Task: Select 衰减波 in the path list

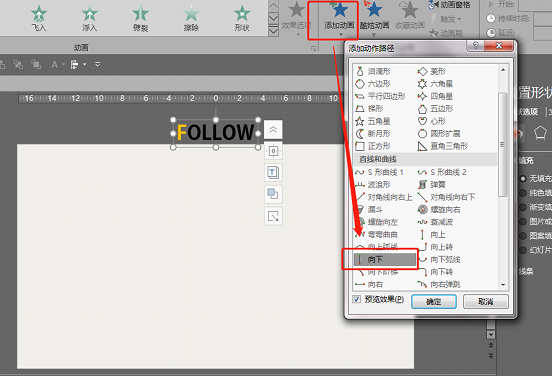Action: (x=435, y=222)
